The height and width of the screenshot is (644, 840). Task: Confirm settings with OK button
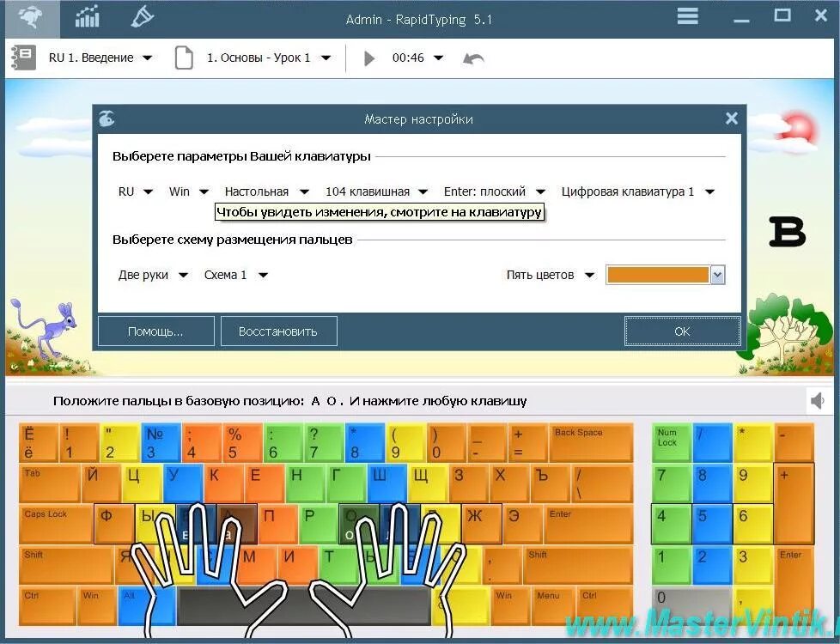click(x=682, y=331)
